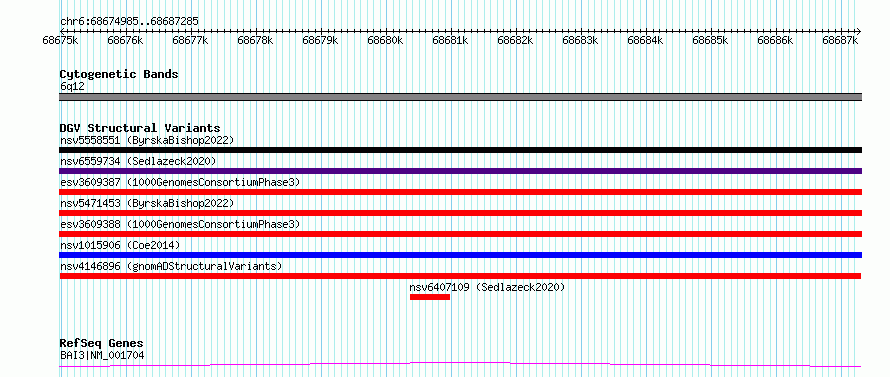Click the 68676k ruler tick label
890x377 pixels.
(125, 40)
